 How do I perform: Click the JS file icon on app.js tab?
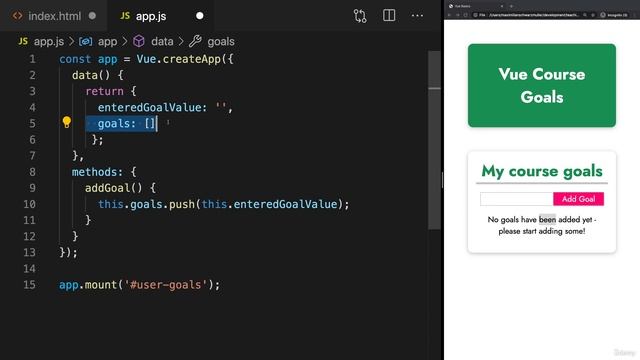click(x=125, y=16)
